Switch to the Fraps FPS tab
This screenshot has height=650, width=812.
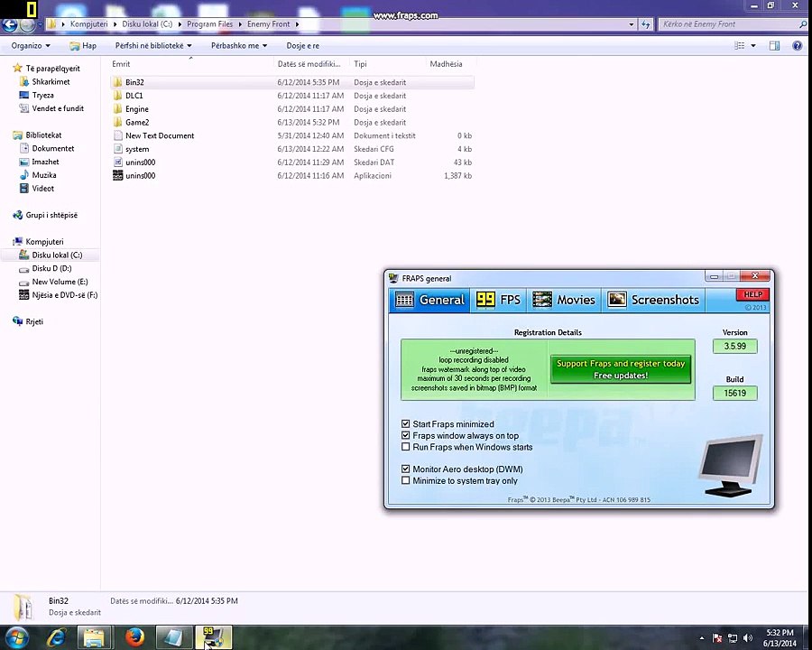coord(498,300)
